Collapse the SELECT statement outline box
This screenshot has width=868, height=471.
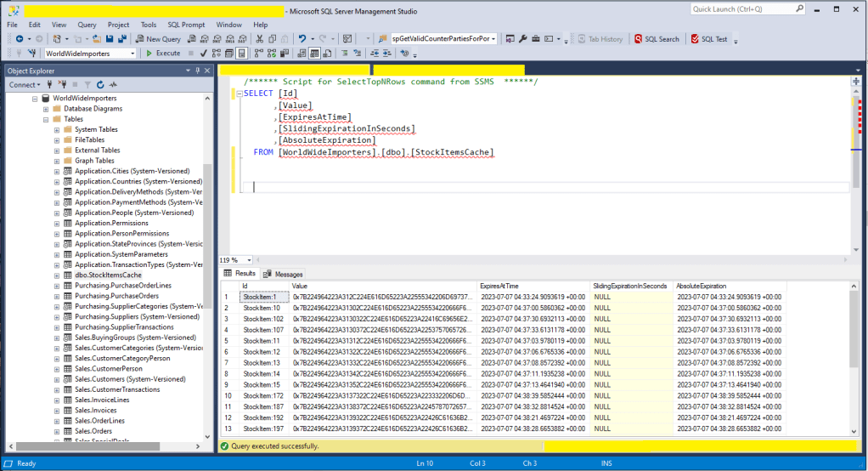coord(239,94)
